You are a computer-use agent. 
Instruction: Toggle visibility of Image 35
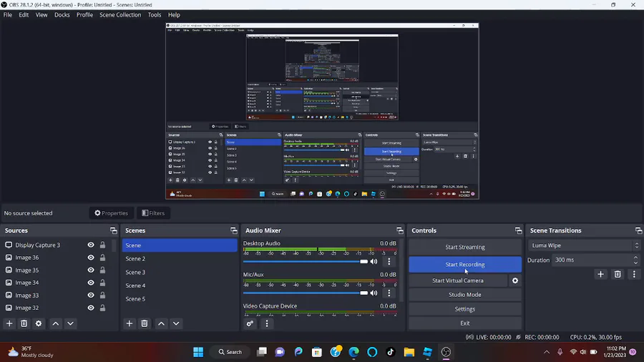click(x=91, y=270)
